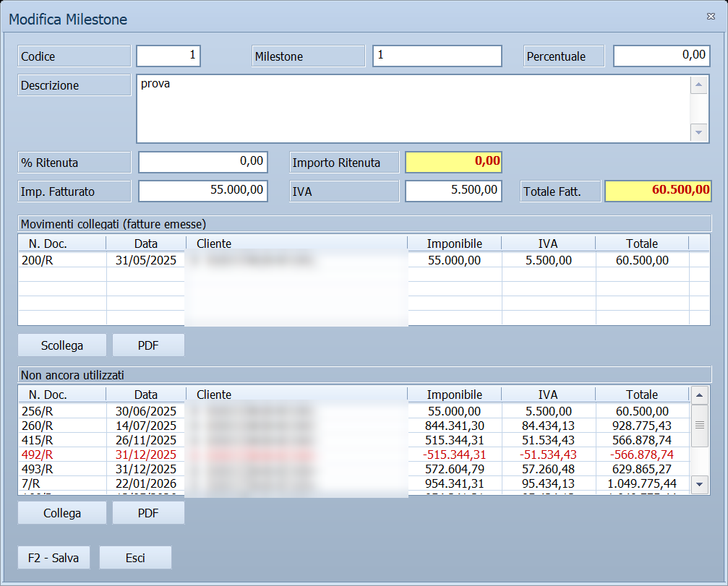728x586 pixels.
Task: Click the Imp. Fatturato amount field
Action: click(x=203, y=191)
